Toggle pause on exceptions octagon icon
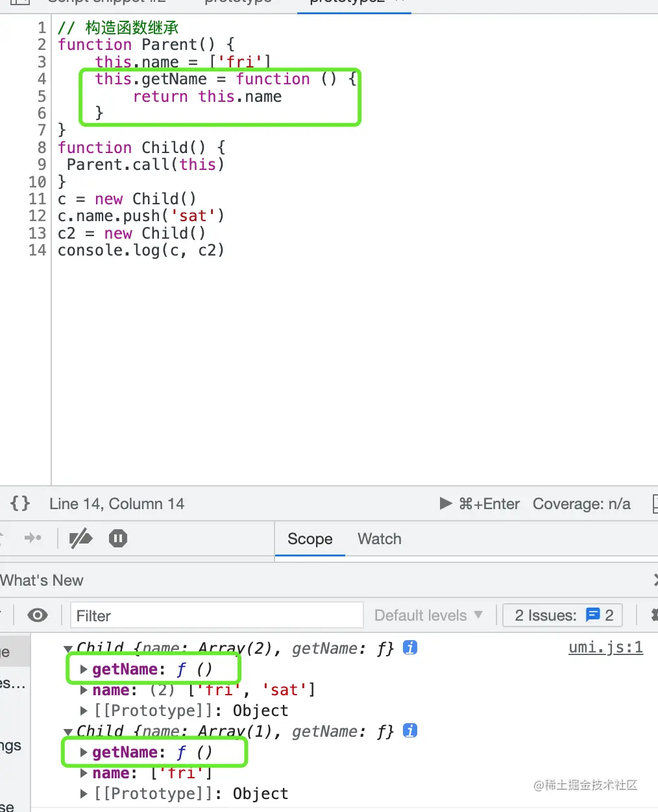The image size is (658, 812). pyautogui.click(x=118, y=538)
